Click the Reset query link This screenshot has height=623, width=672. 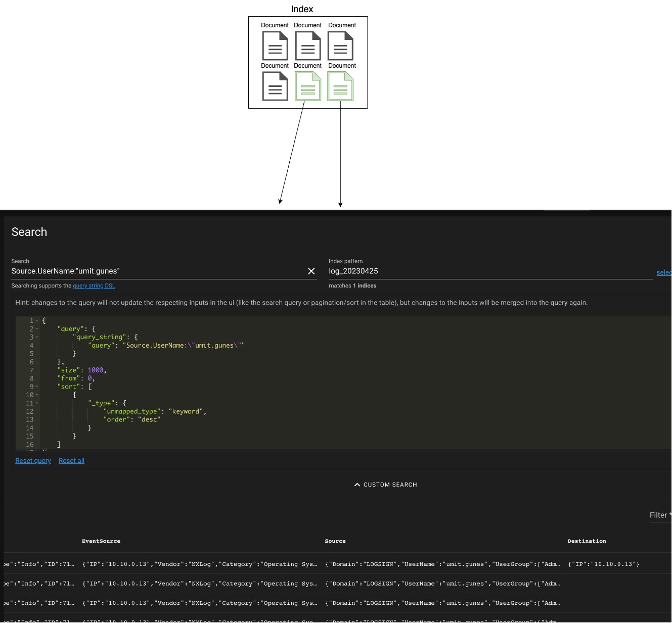pos(33,461)
